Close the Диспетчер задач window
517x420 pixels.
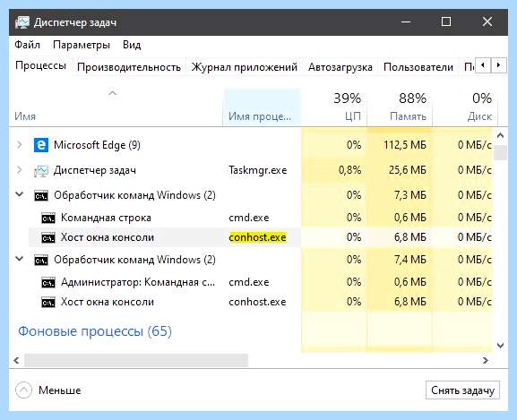click(x=487, y=22)
